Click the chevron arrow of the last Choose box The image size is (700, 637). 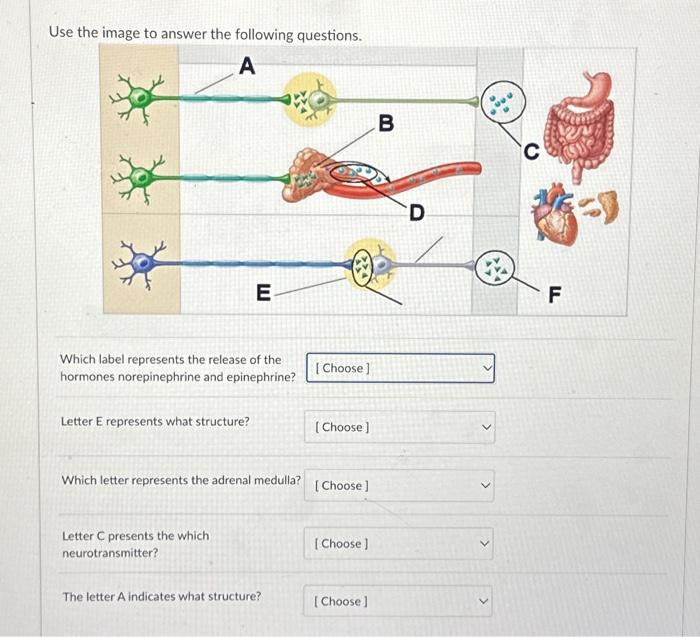(484, 601)
